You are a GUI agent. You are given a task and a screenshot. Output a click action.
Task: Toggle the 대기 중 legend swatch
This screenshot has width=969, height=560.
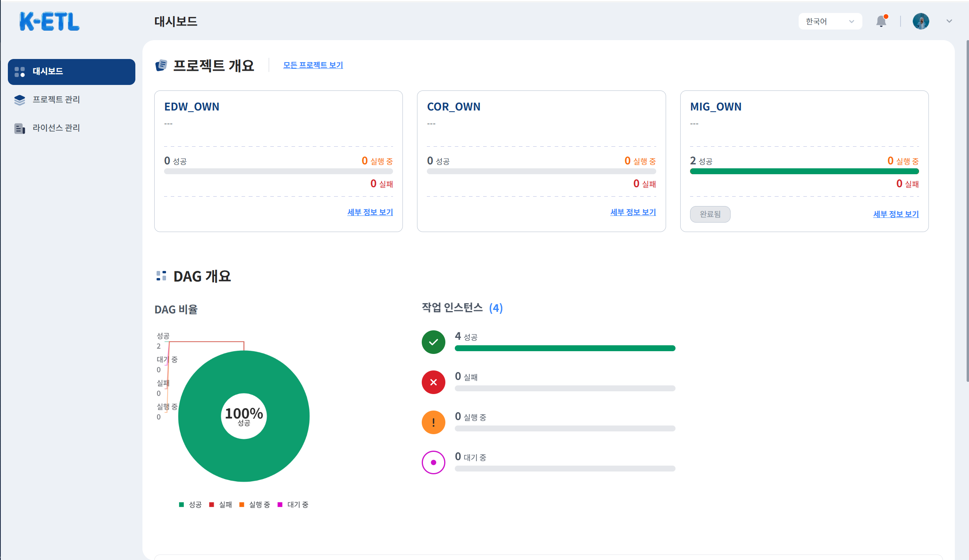280,505
